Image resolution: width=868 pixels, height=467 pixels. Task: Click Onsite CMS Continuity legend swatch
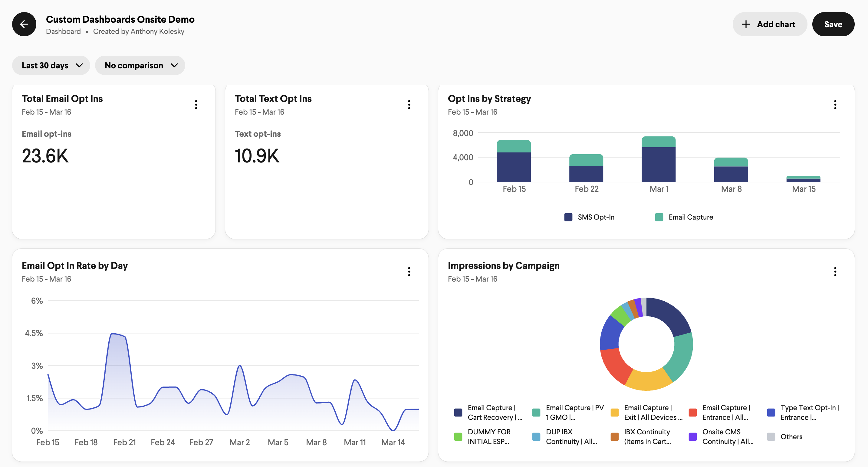tap(693, 437)
